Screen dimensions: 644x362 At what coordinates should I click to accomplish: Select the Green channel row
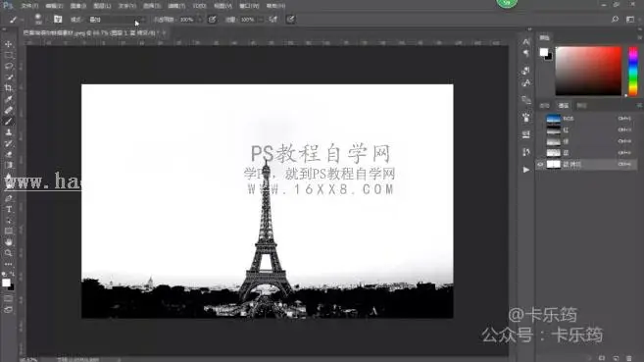[x=586, y=141]
